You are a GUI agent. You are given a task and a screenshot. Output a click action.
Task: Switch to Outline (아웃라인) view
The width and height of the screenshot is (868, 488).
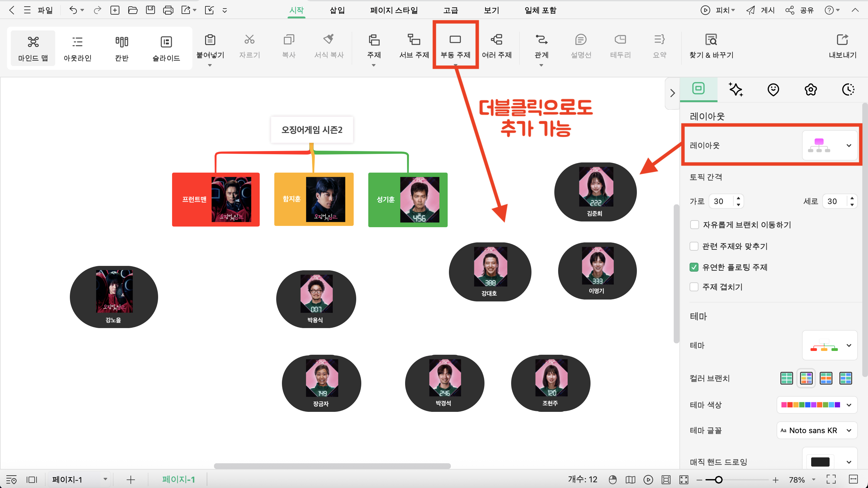[77, 48]
